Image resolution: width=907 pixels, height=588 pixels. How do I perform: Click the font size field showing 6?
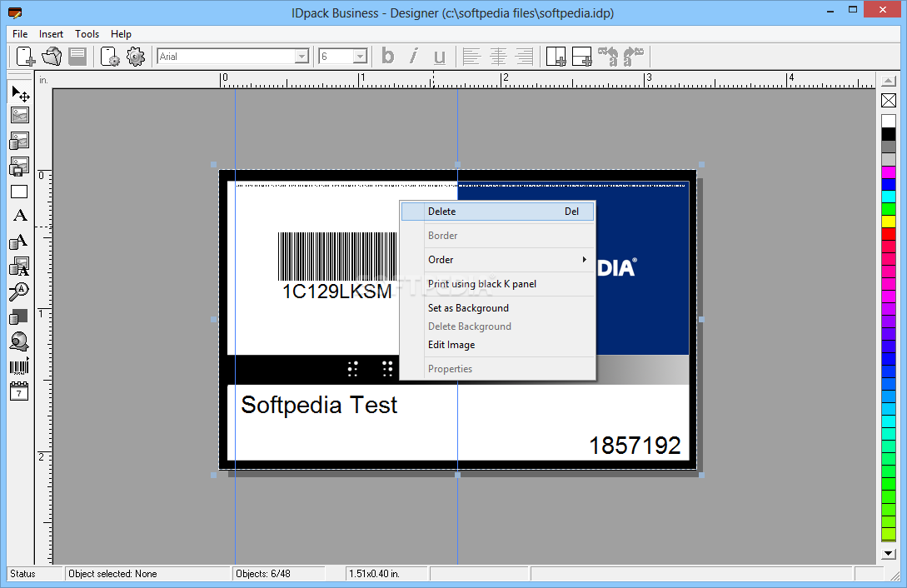click(336, 56)
